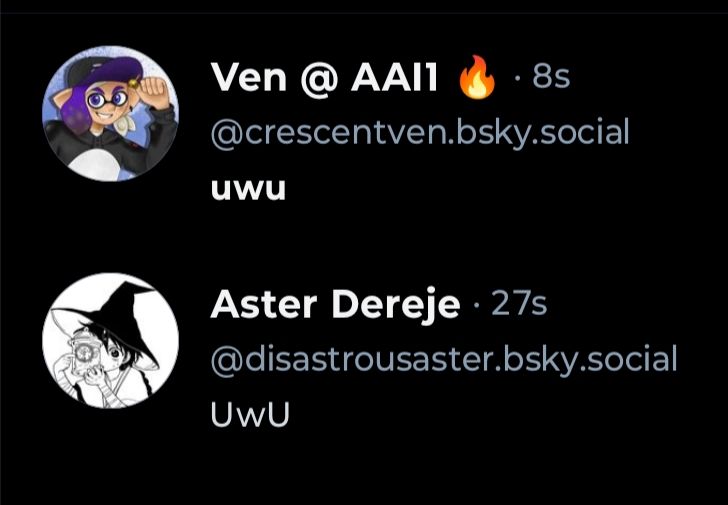Select the bold lowercase 'uwu' post text
The height and width of the screenshot is (505, 728).
tap(248, 189)
